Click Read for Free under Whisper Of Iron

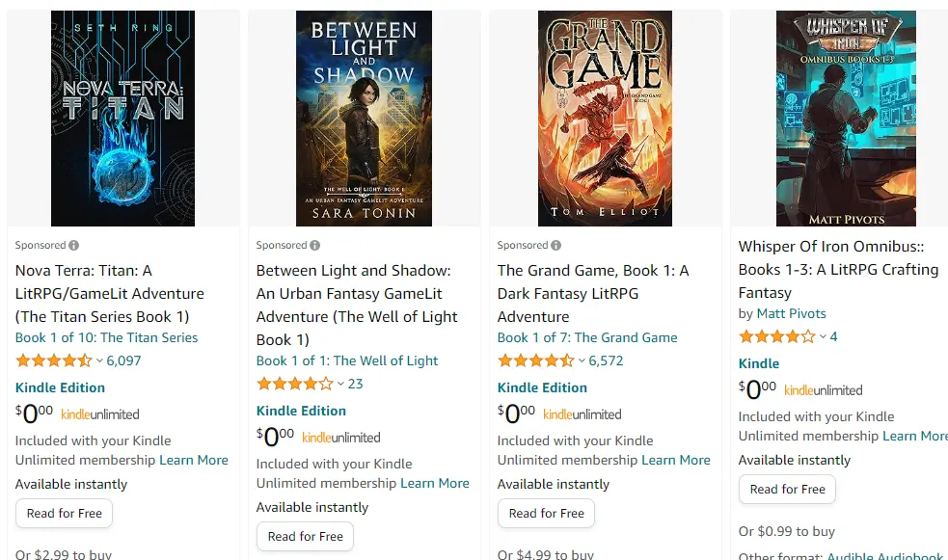(787, 490)
